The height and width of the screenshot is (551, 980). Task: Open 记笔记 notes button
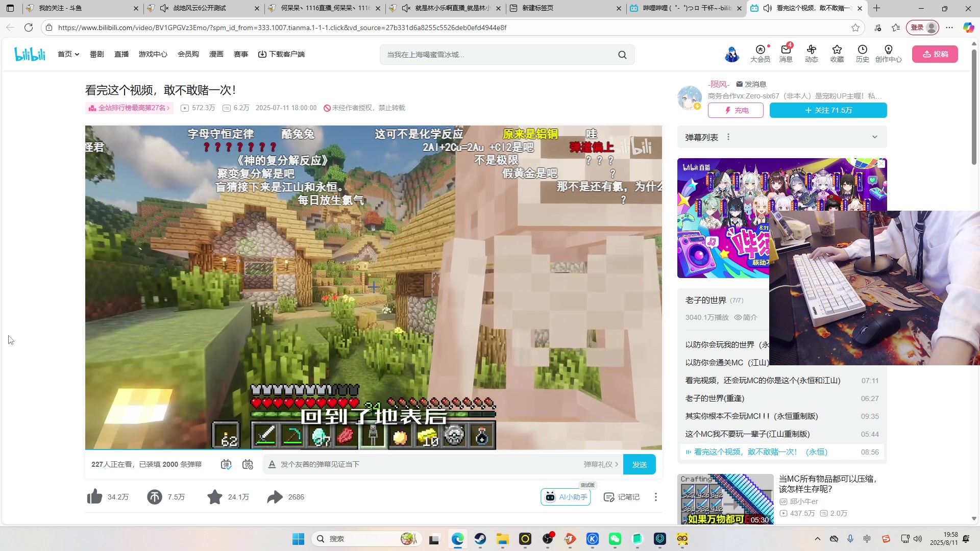pyautogui.click(x=622, y=497)
